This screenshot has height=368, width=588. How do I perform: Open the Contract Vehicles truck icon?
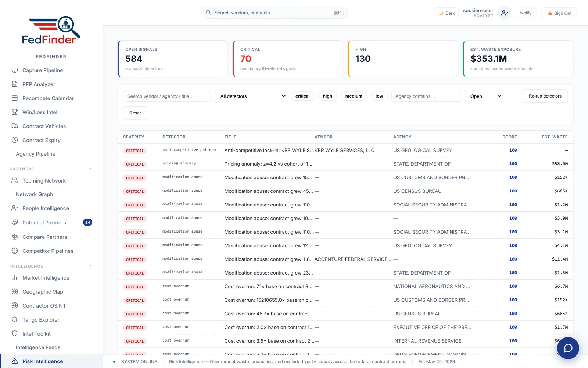(x=15, y=126)
